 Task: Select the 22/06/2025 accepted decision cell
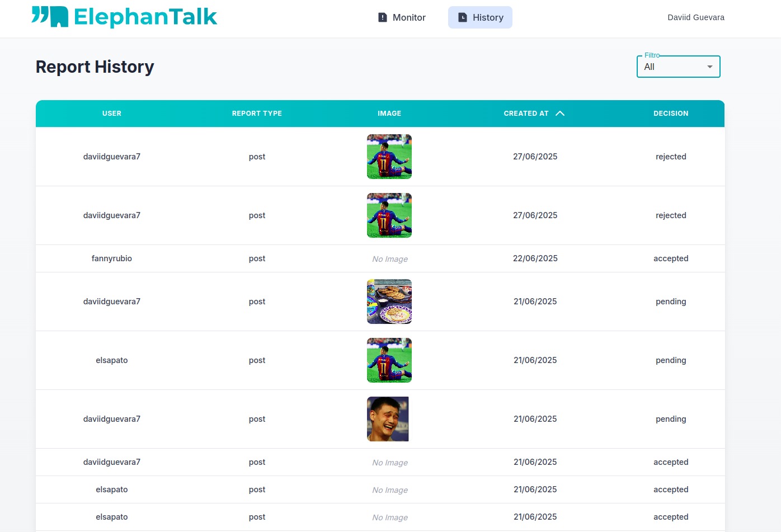(671, 258)
